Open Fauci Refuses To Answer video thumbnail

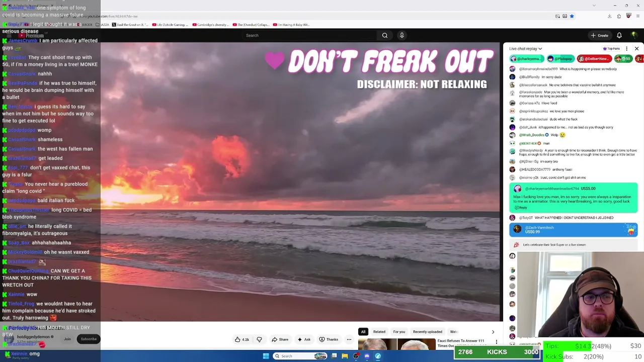click(x=397, y=344)
